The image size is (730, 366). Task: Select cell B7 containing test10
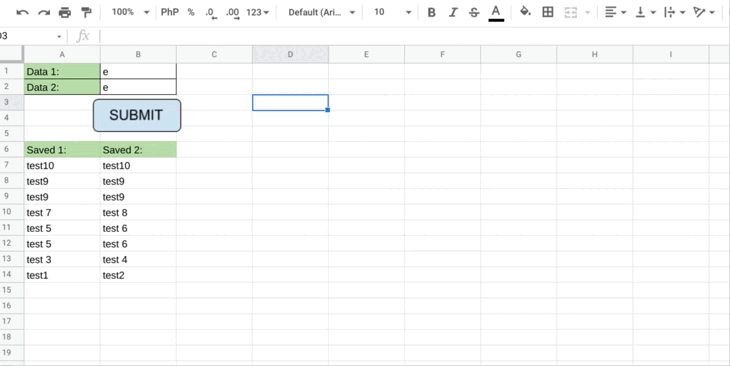click(138, 165)
